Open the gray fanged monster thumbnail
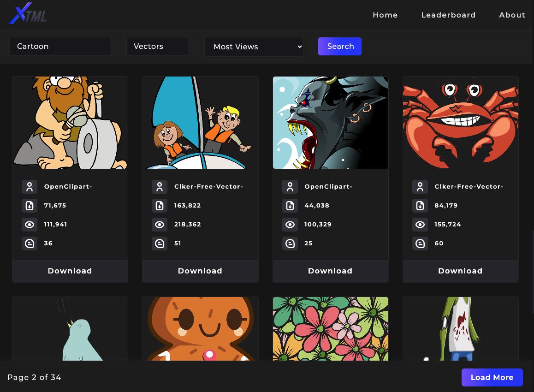This screenshot has width=534, height=392. tap(330, 123)
